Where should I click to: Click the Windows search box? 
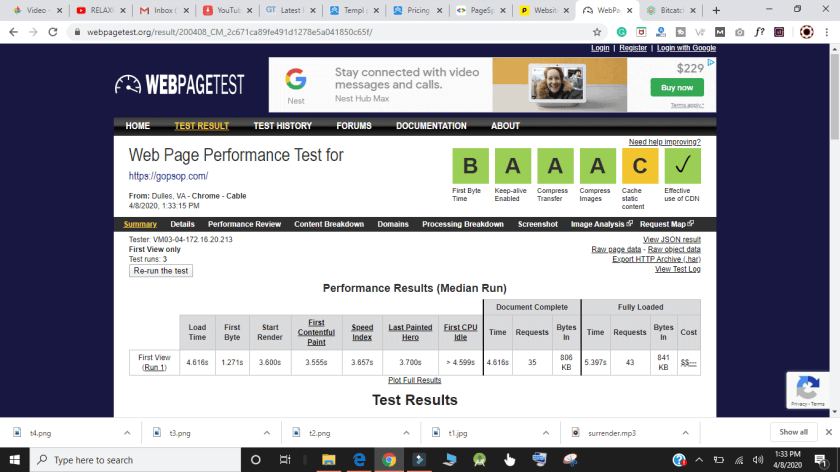point(136,460)
